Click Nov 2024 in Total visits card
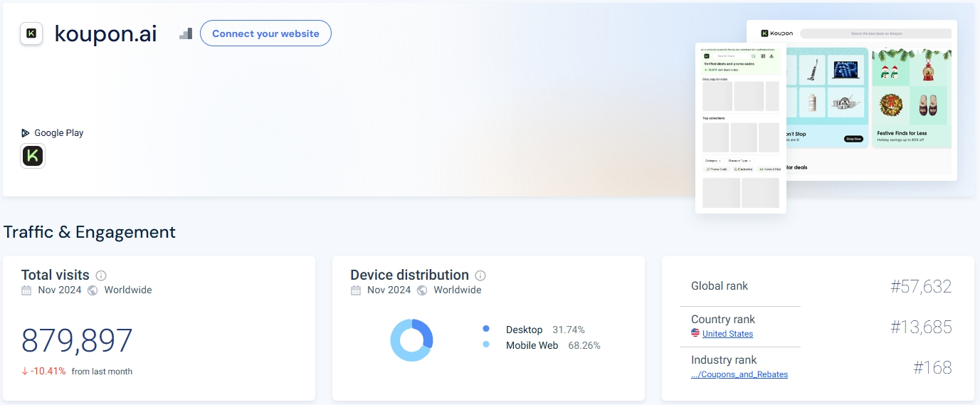This screenshot has width=980, height=405. tap(60, 290)
